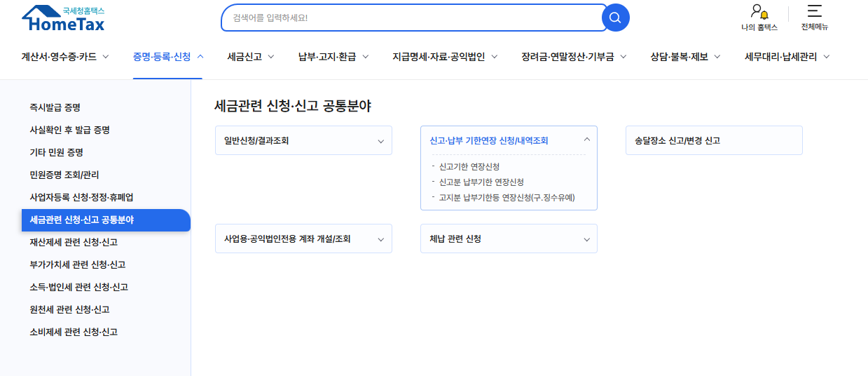Image resolution: width=868 pixels, height=376 pixels.
Task: Expand 사업용·공익법인전용 계좌 개설/조회 panel
Action: (x=303, y=239)
